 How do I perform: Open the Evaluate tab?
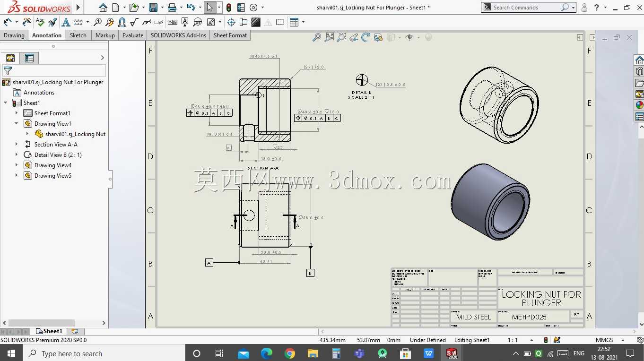click(133, 35)
